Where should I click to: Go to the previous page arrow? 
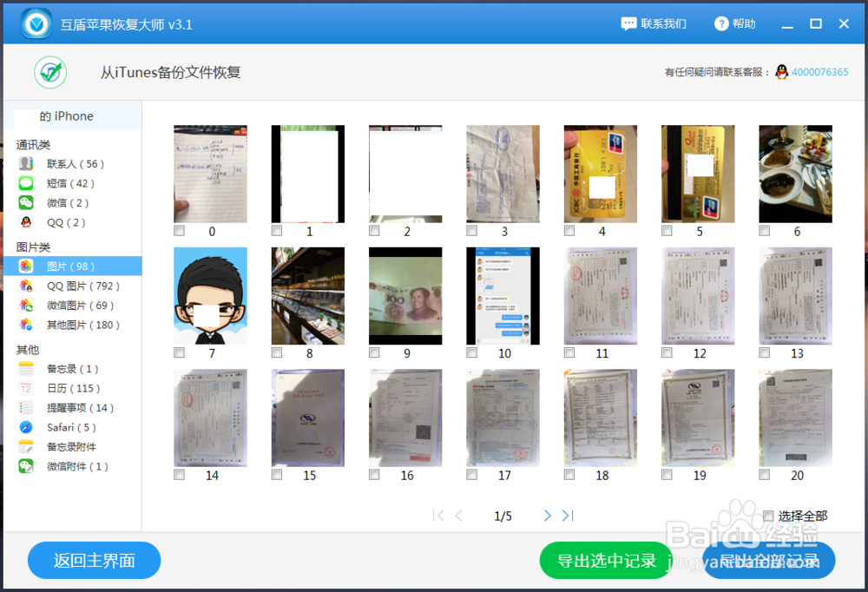[458, 516]
